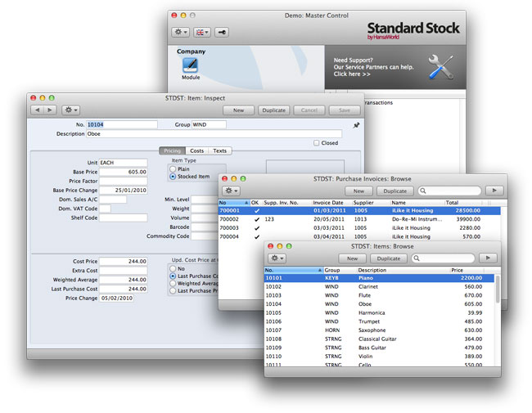Click the Unit field containing EACH
This screenshot has height=413, width=532.
point(123,163)
